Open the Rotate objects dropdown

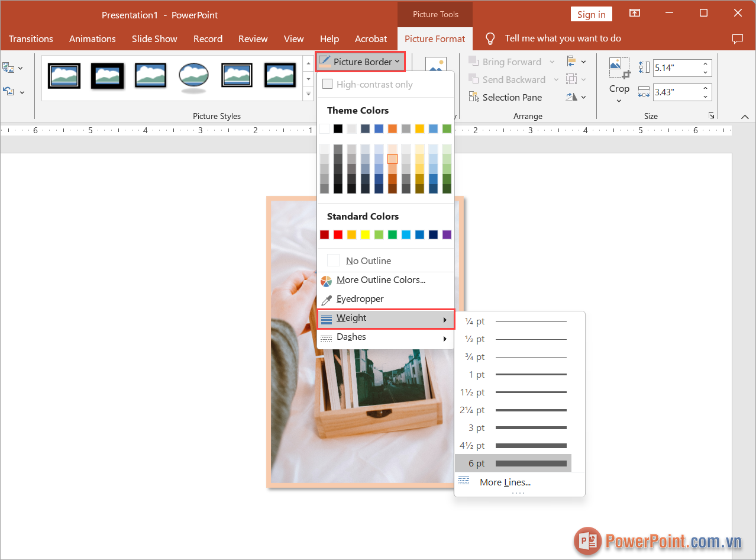[x=576, y=97]
